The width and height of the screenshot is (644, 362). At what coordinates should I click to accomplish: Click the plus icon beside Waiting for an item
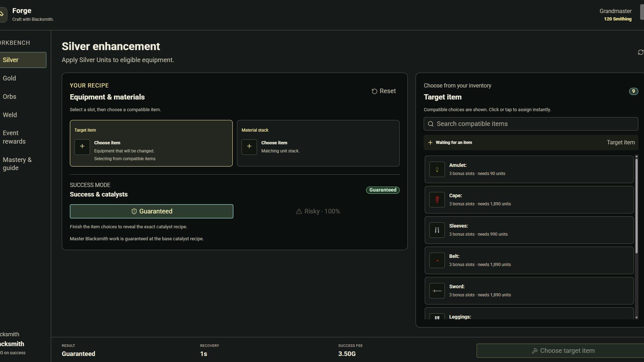coord(430,142)
